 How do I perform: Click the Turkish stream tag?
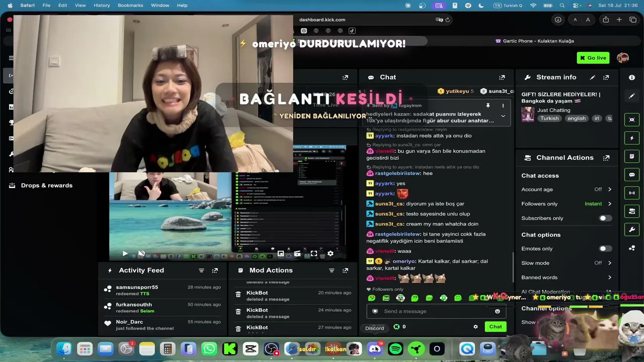click(549, 119)
